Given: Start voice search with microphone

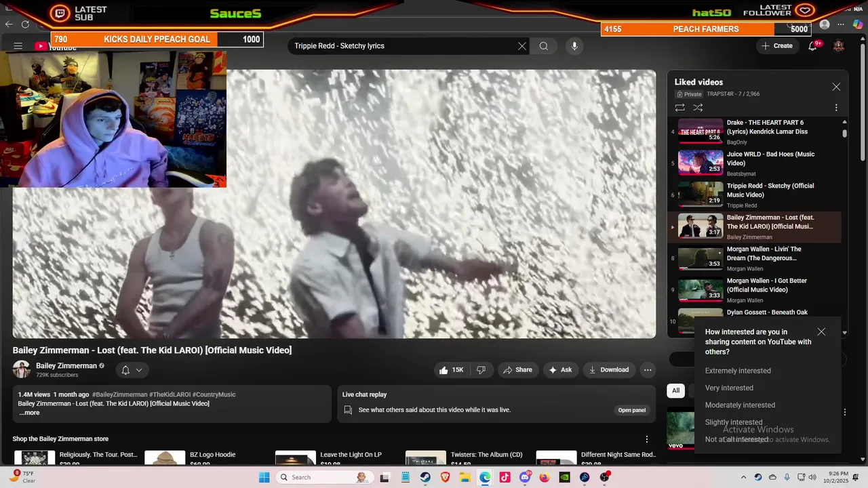Looking at the screenshot, I should click(x=574, y=46).
